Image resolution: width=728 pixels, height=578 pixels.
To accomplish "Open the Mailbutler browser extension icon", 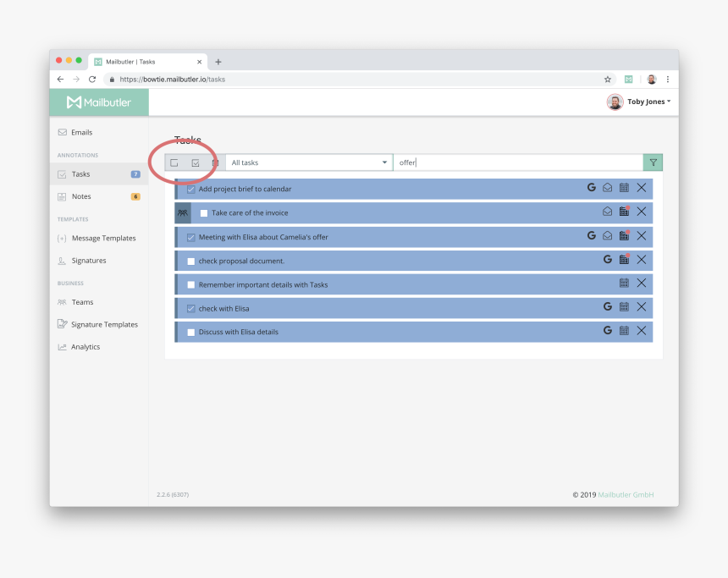I will [x=629, y=80].
